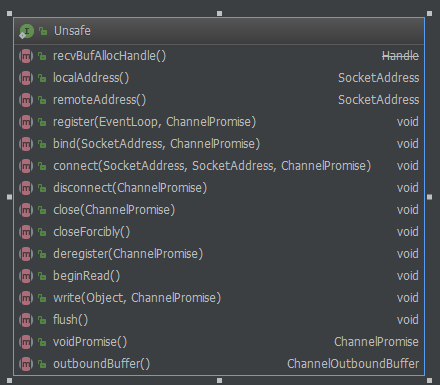
Task: Select the outboundBuffer() method name
Action: (102, 364)
